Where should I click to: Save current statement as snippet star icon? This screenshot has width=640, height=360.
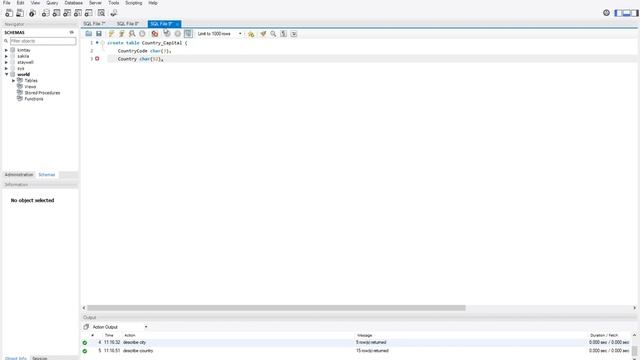point(251,34)
